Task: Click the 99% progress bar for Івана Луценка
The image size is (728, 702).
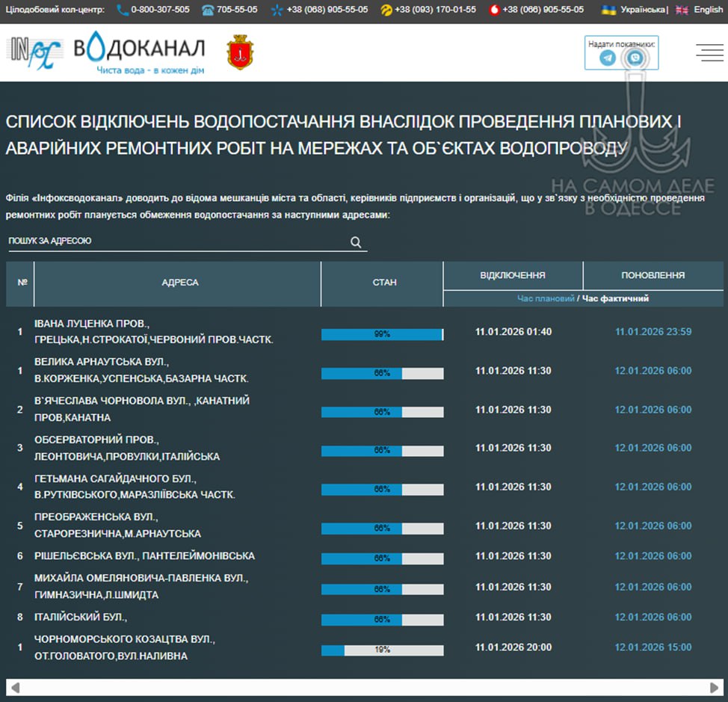Action: point(382,335)
